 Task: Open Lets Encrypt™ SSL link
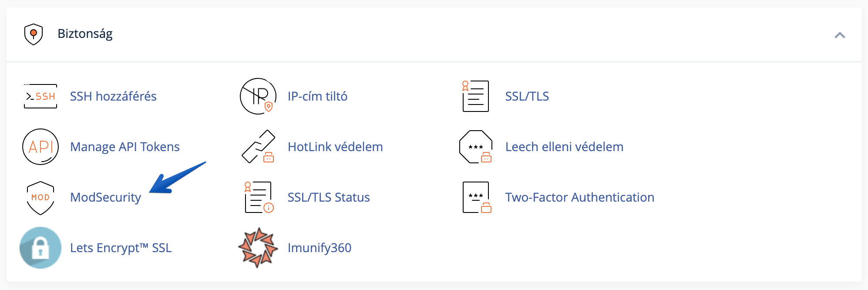point(121,248)
